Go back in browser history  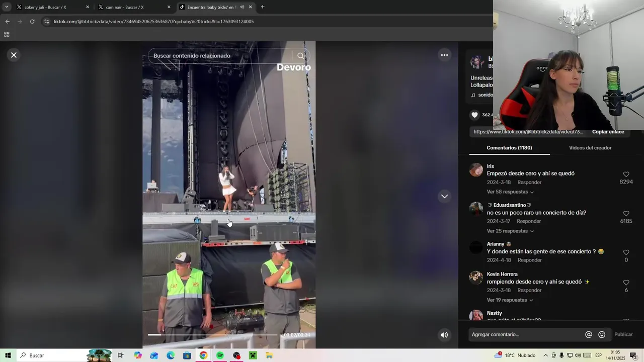[x=7, y=22]
